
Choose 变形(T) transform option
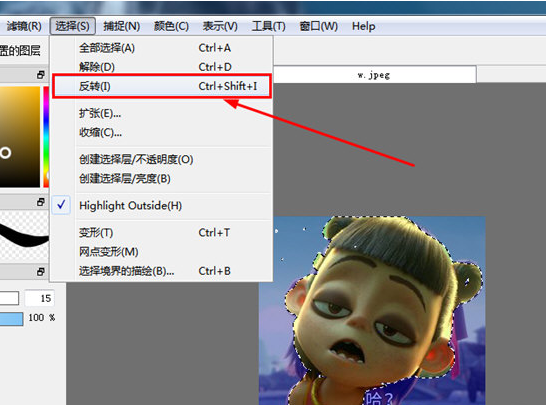pos(162,232)
